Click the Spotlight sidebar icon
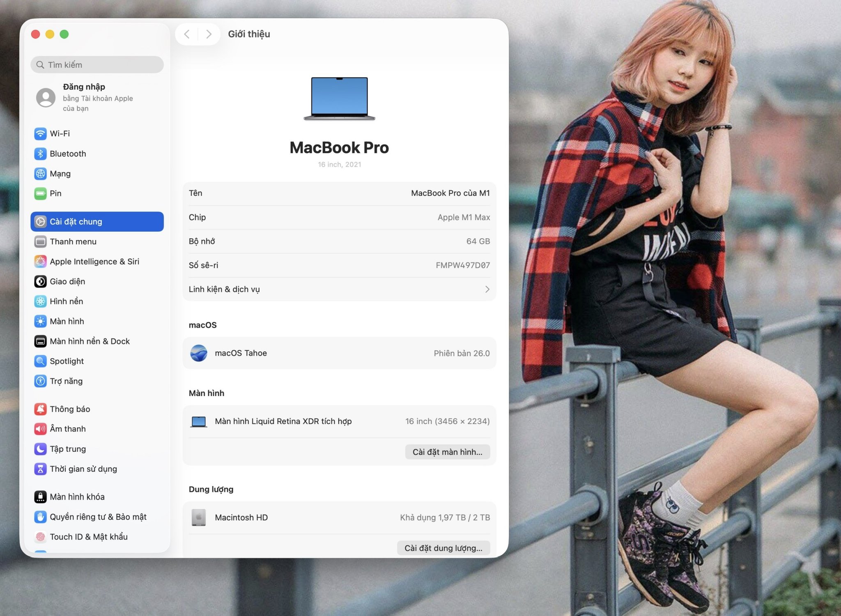Image resolution: width=841 pixels, height=616 pixels. (40, 361)
